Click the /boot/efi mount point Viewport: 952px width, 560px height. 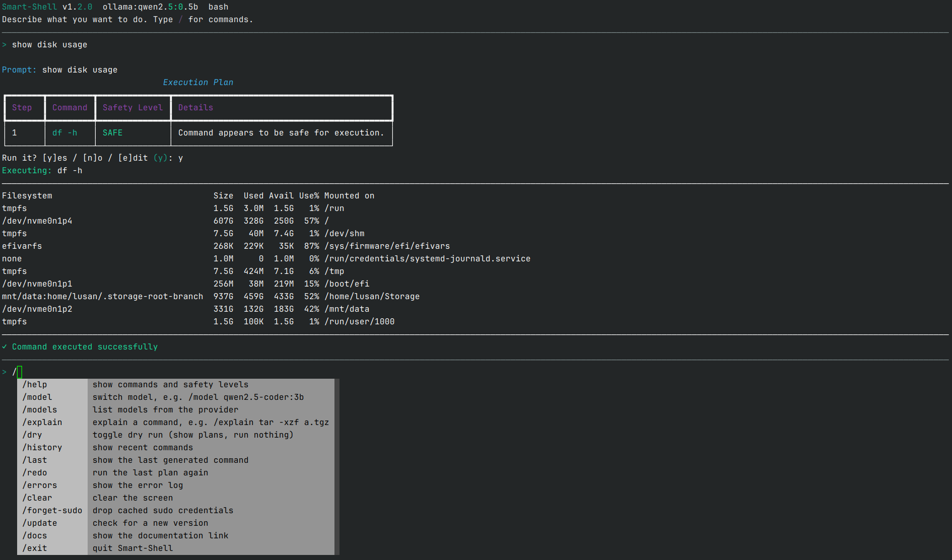347,284
